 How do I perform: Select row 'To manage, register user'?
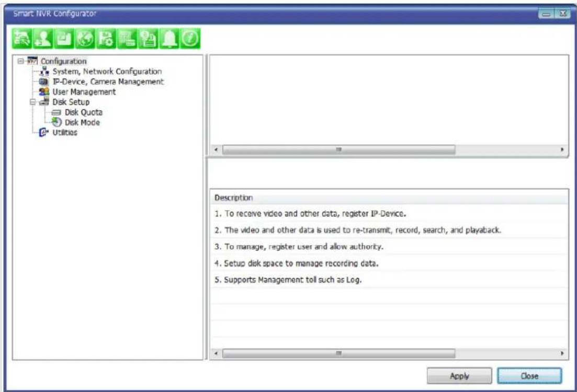(x=389, y=246)
